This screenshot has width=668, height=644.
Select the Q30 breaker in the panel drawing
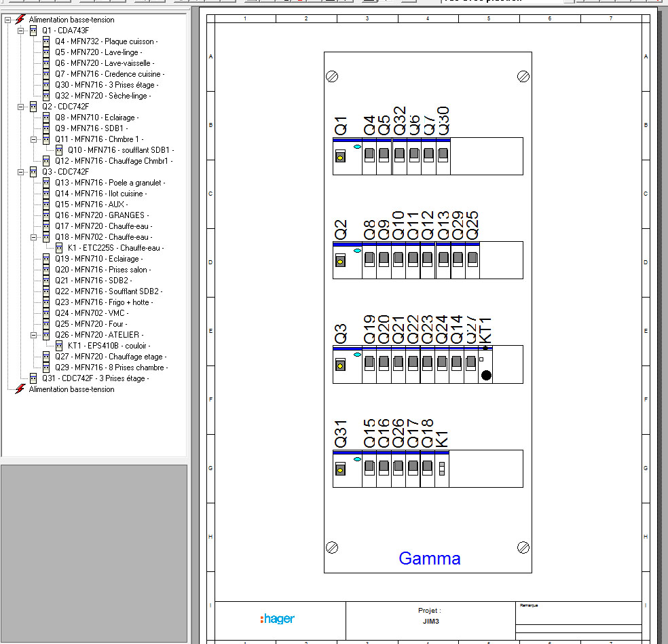pos(443,156)
